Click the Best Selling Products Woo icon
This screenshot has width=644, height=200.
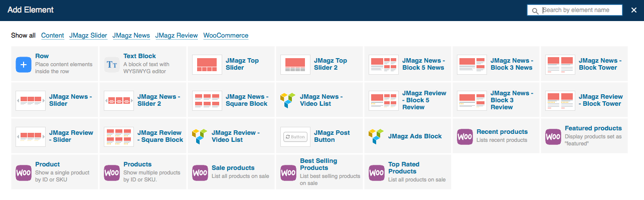(288, 173)
